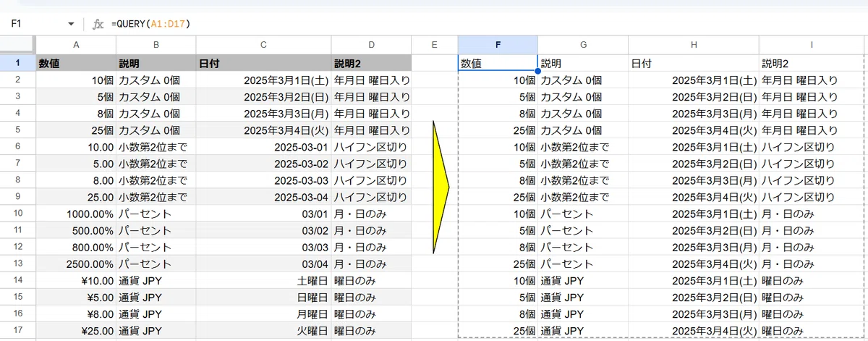Viewport: 868px width, 341px height.
Task: Click cell G1 '説明' in query output
Action: click(583, 63)
